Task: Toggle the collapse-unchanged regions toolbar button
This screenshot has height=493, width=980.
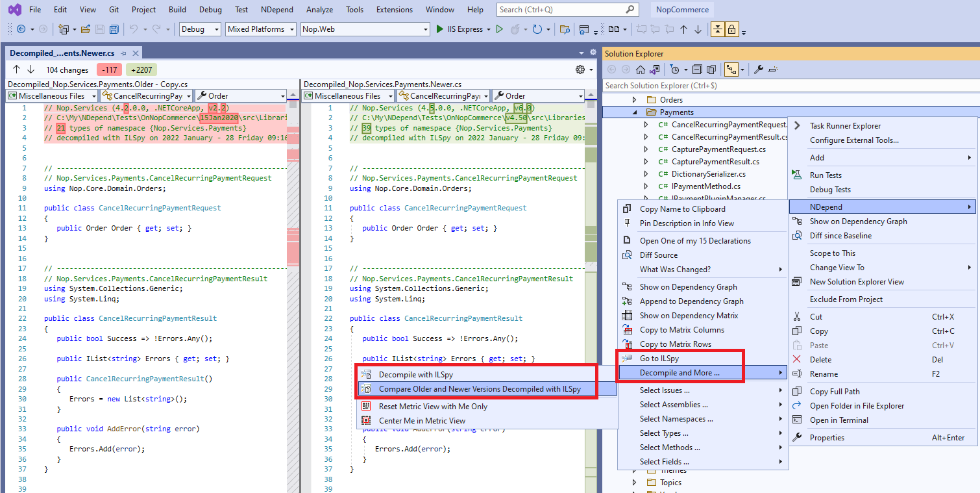Action: point(718,29)
